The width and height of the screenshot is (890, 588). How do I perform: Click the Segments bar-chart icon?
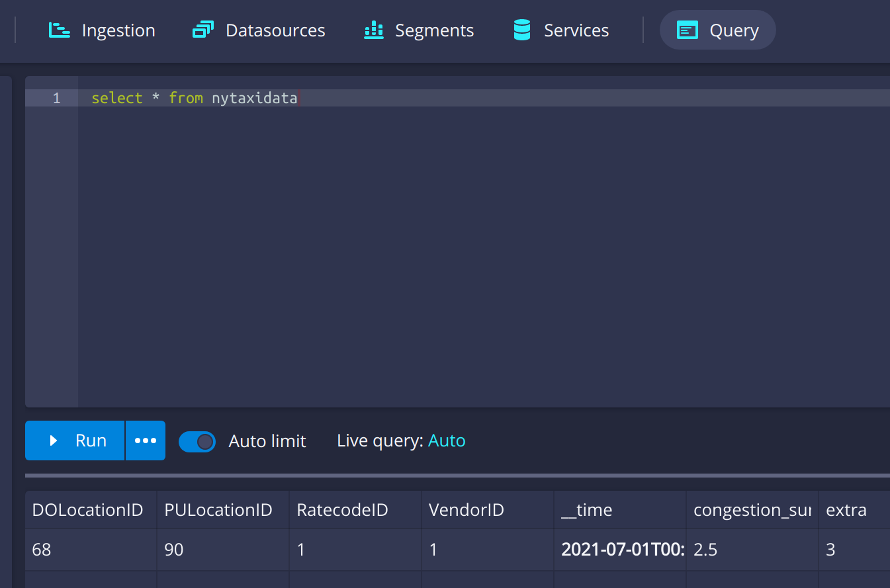(374, 29)
